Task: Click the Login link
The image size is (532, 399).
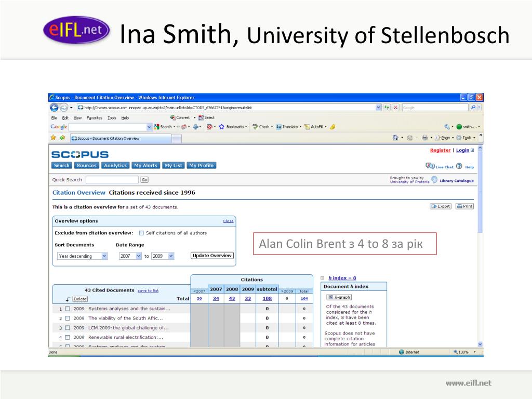Action: (x=462, y=150)
